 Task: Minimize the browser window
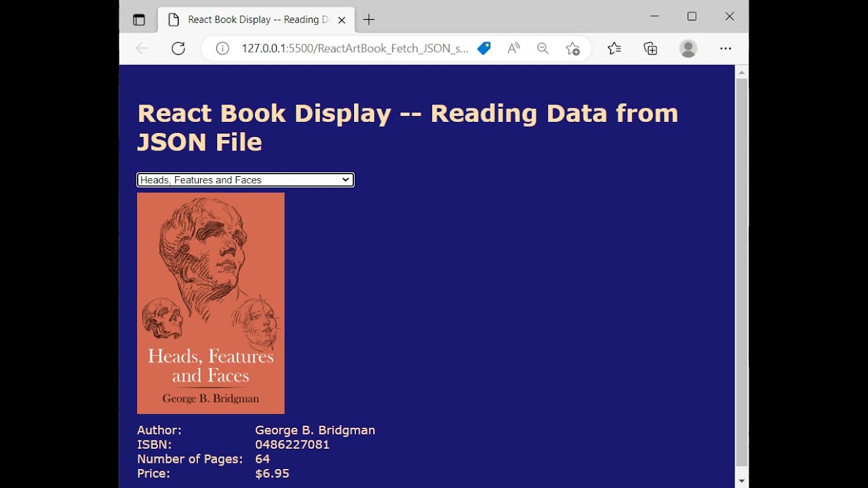point(654,16)
